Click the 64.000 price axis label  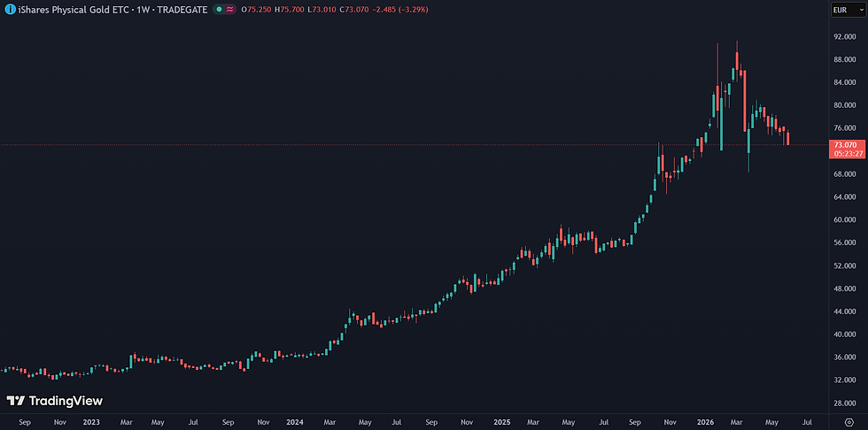[845, 196]
